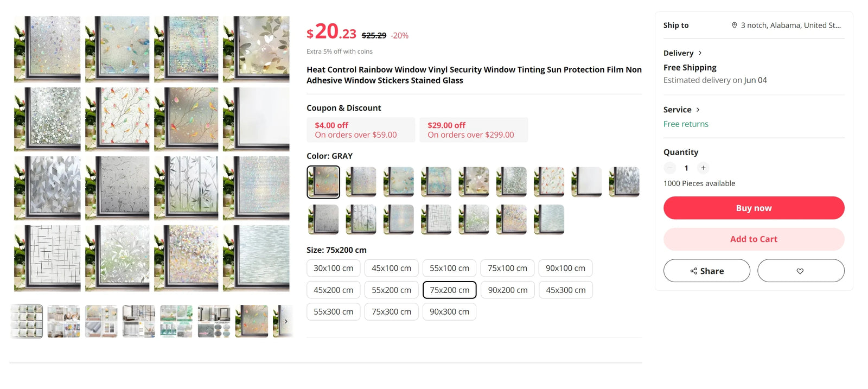Click the Buy now button
Viewport: 868px width, 389px height.
pyautogui.click(x=754, y=208)
